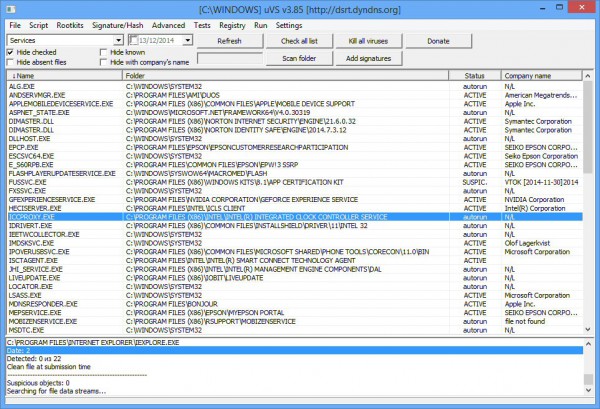Select GFEXPERIENCESERVICE.EXE in the list

(x=295, y=200)
